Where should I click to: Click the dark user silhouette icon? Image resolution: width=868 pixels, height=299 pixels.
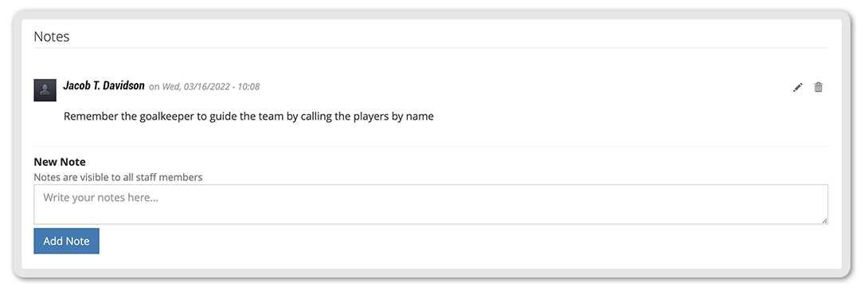[45, 90]
